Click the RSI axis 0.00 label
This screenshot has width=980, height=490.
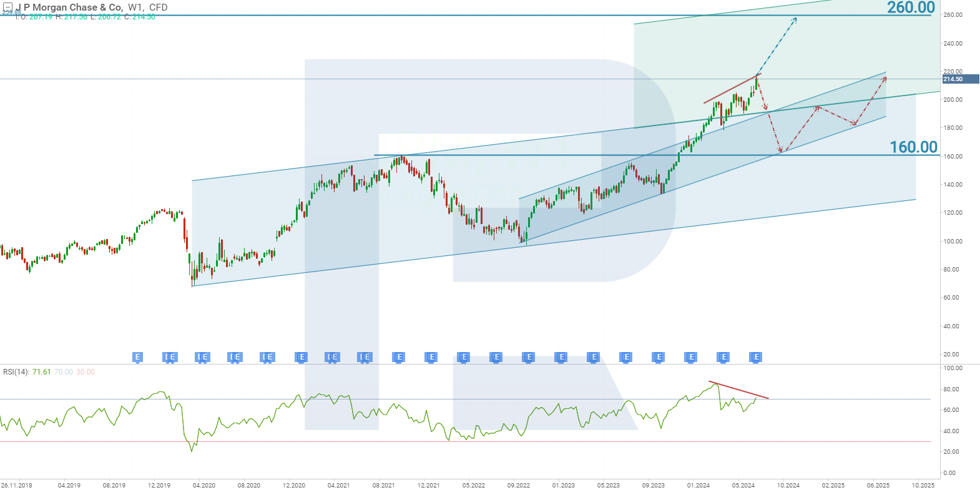(x=949, y=473)
